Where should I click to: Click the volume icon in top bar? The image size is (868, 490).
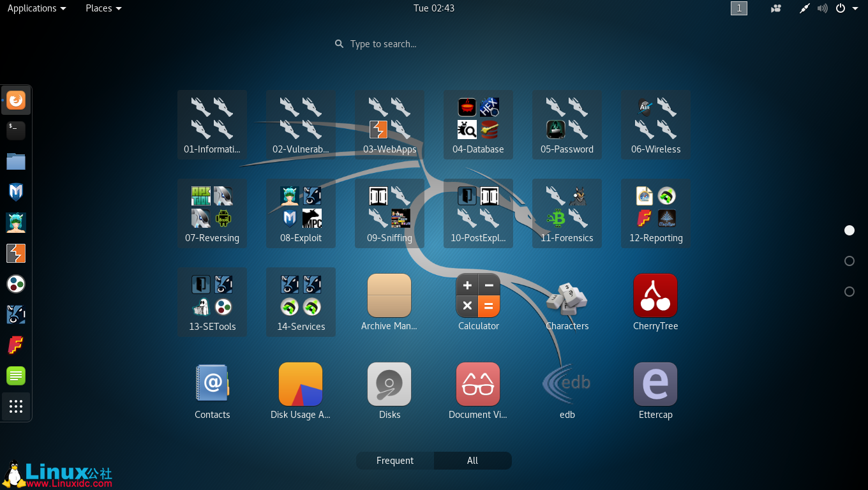[822, 8]
